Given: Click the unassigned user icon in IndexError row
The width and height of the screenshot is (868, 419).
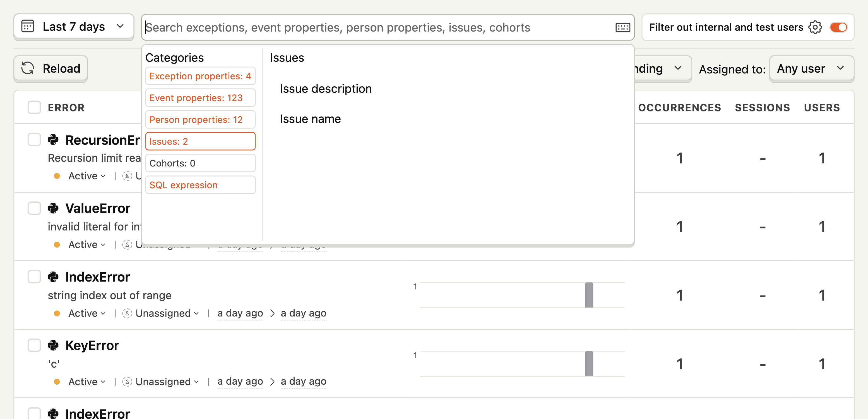Looking at the screenshot, I should pyautogui.click(x=127, y=313).
